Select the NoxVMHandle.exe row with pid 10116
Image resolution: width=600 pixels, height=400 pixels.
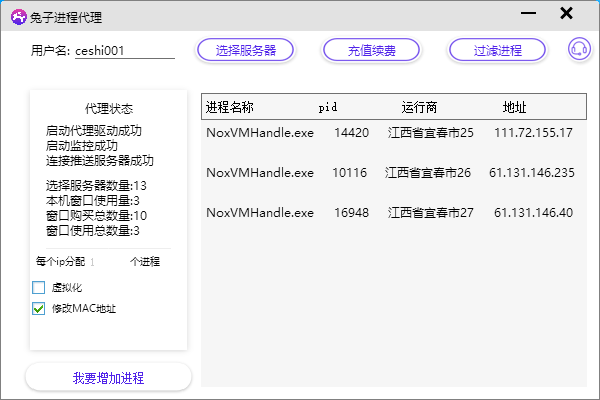pyautogui.click(x=394, y=173)
